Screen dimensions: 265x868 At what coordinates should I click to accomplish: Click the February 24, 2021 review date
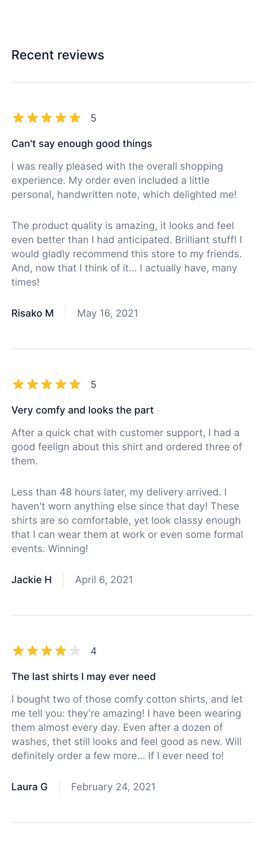pyautogui.click(x=113, y=787)
